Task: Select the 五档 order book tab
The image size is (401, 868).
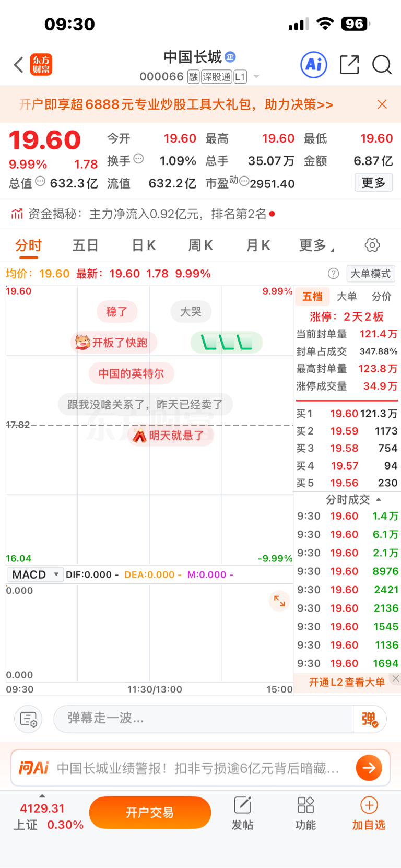Action: click(312, 297)
